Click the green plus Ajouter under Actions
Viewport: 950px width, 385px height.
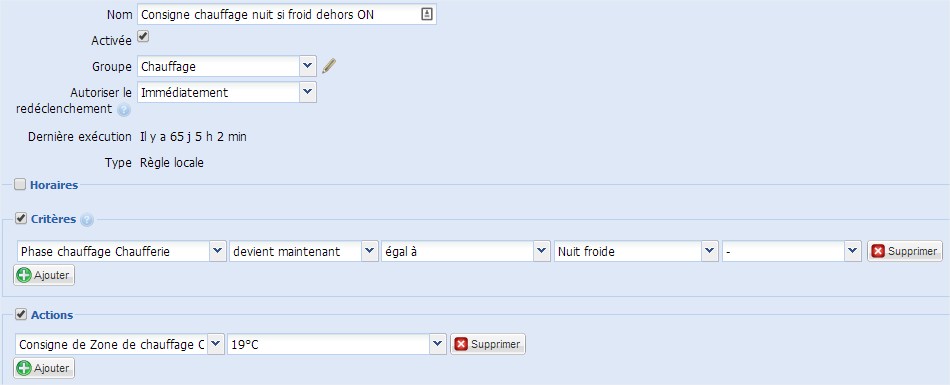[44, 368]
